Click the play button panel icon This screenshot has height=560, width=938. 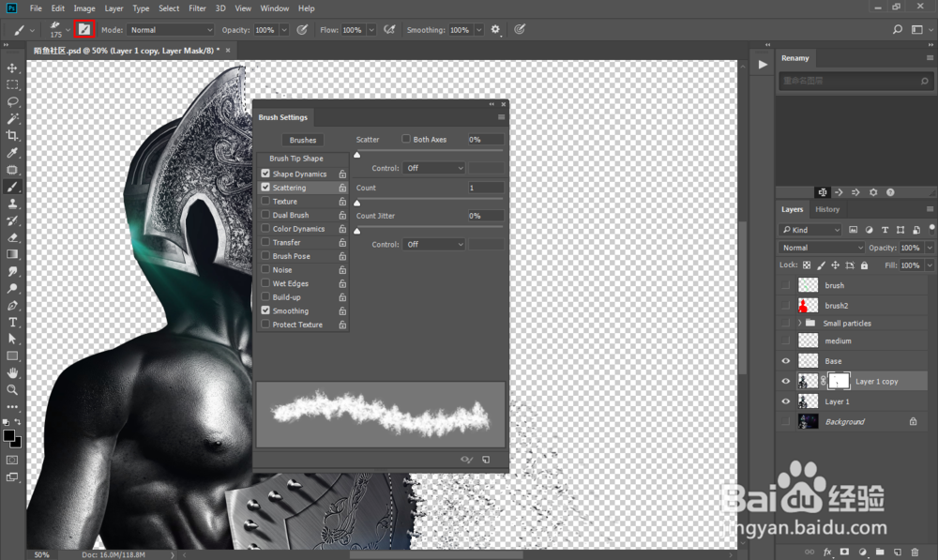[763, 65]
